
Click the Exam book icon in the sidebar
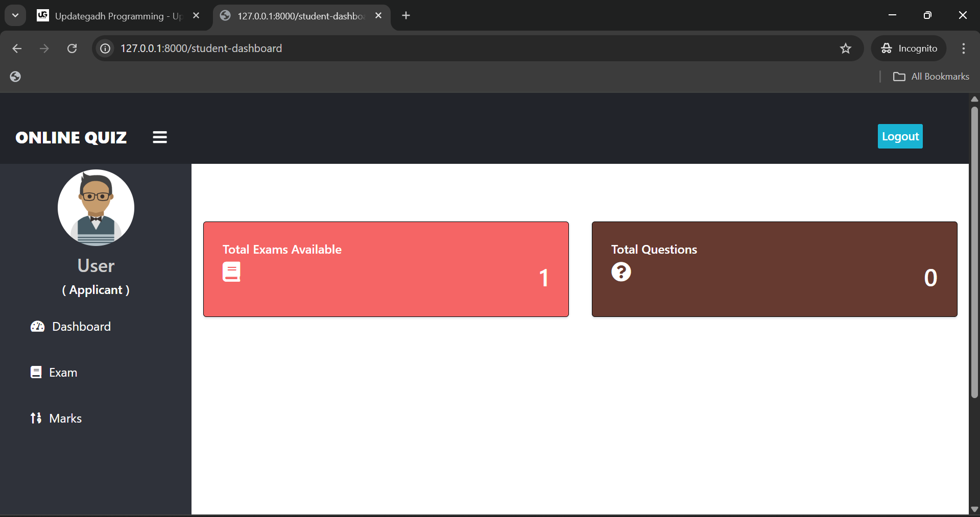pos(36,373)
